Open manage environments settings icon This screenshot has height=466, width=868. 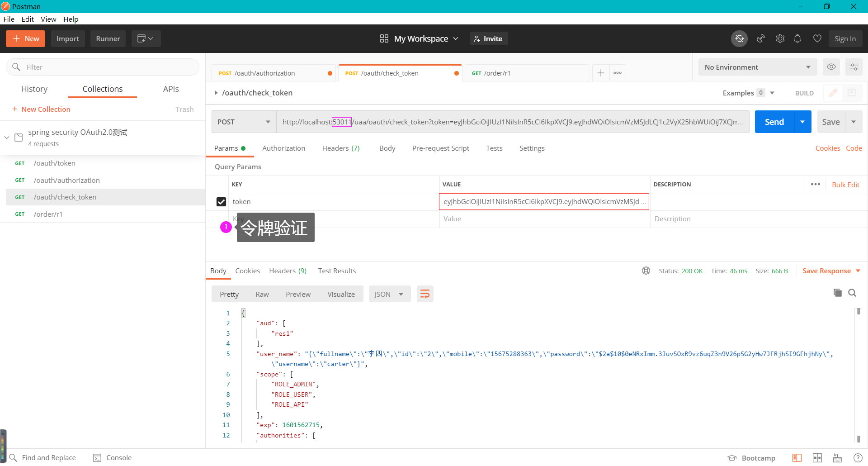854,67
